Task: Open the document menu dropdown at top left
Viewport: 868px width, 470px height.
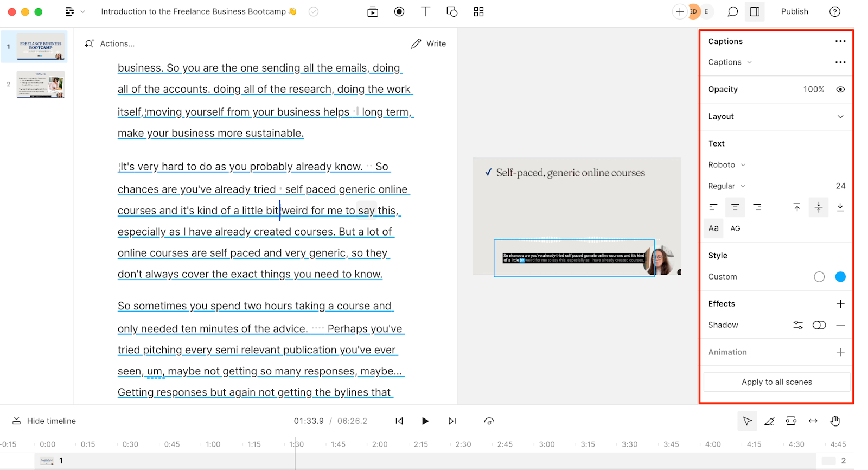Action: point(75,11)
